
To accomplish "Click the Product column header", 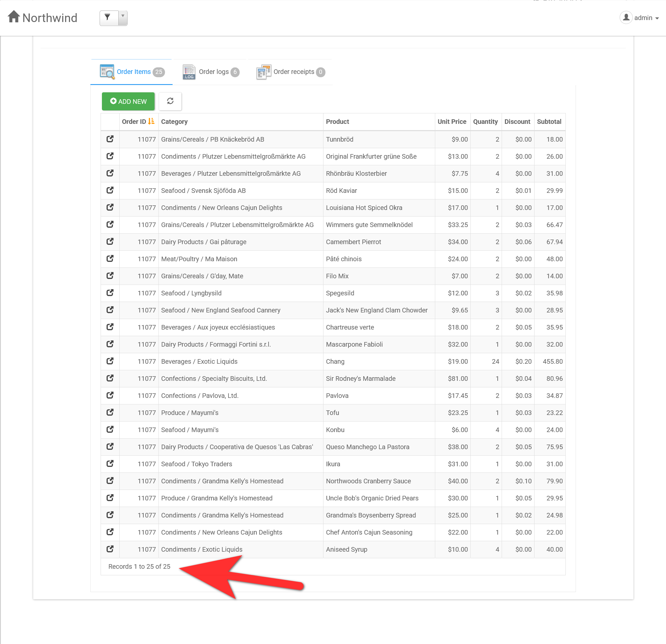I will pyautogui.click(x=337, y=122).
